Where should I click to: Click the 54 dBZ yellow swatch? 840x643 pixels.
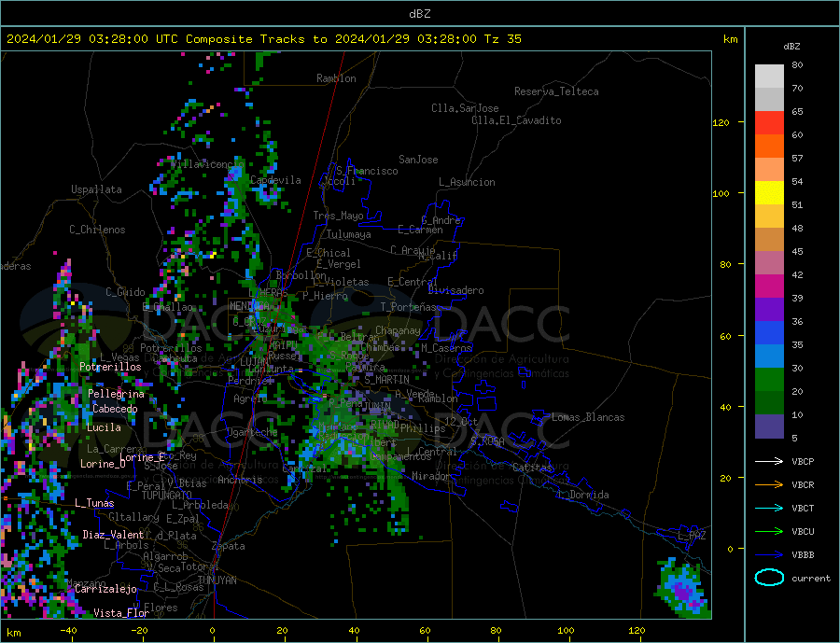(769, 193)
